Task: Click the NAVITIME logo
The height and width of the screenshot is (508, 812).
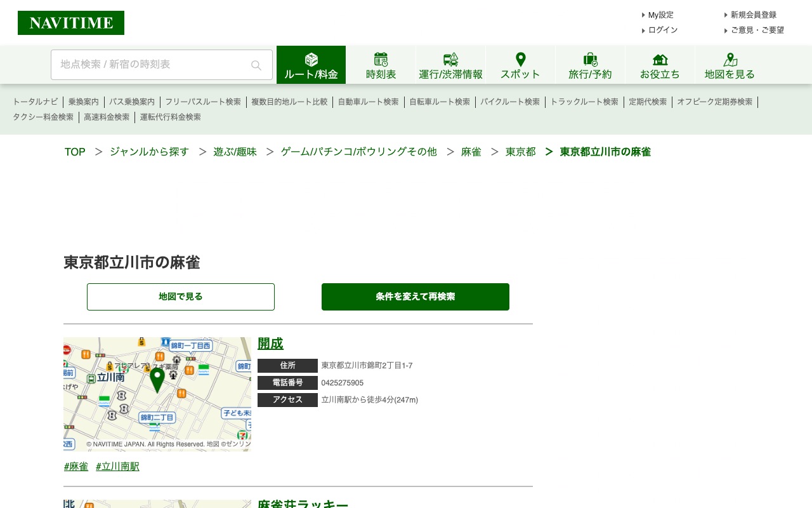Action: 71,22
